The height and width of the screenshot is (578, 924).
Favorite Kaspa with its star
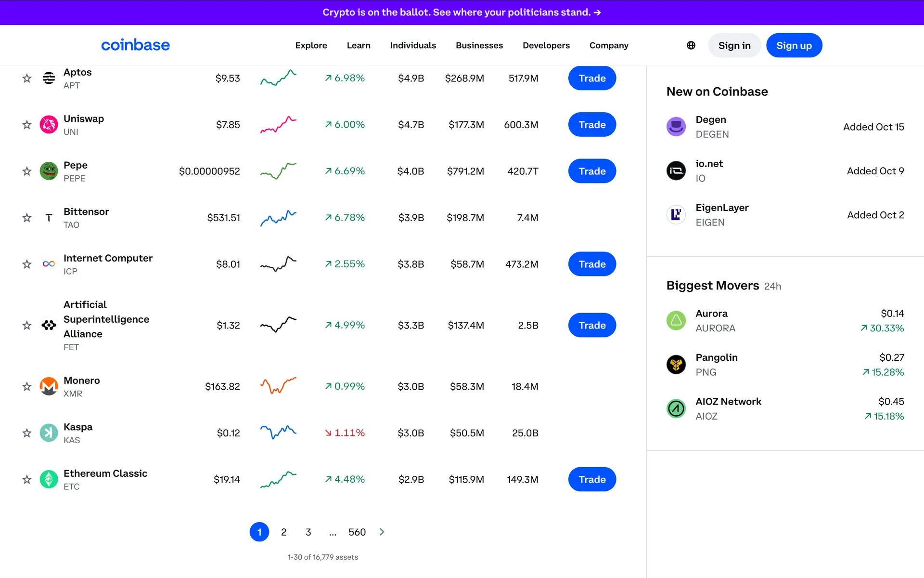[27, 433]
